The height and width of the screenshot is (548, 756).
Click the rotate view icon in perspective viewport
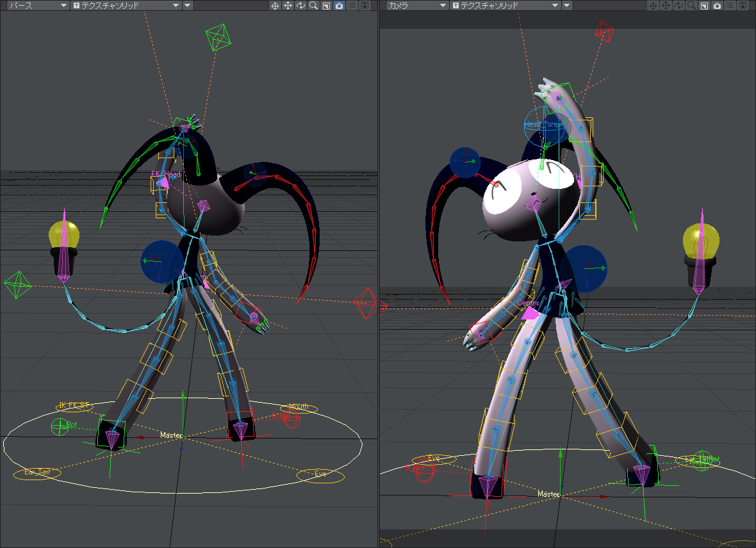pos(301,6)
